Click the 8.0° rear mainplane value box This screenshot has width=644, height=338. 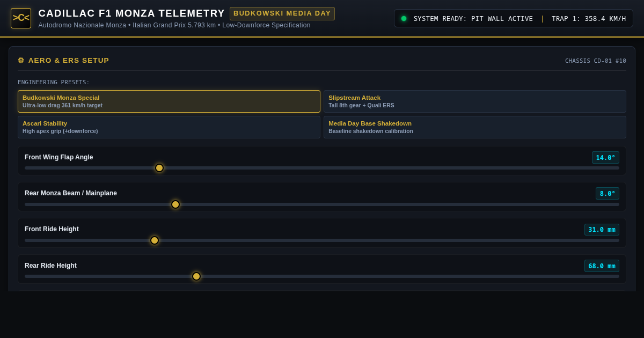pos(608,194)
